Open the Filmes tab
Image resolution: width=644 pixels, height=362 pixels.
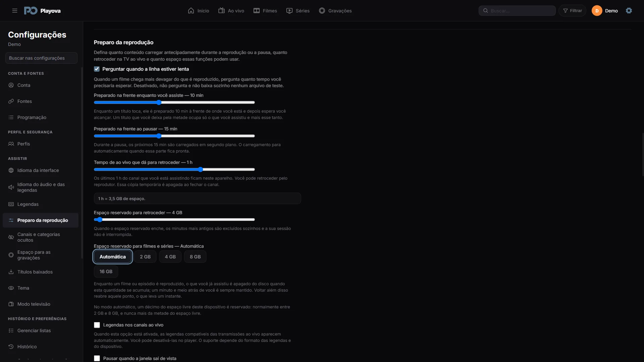point(265,11)
